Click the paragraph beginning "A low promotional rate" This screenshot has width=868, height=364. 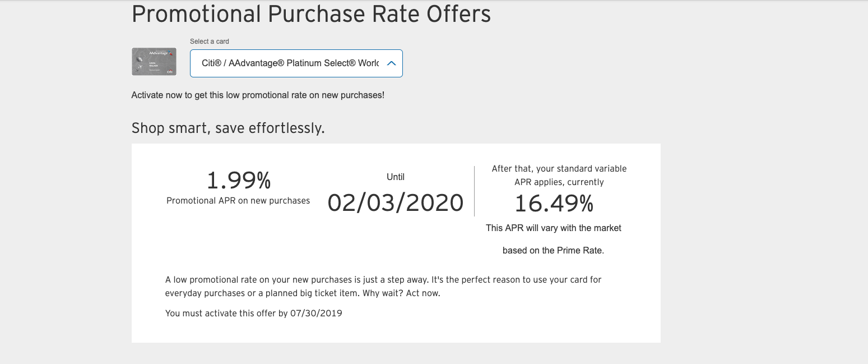point(383,287)
